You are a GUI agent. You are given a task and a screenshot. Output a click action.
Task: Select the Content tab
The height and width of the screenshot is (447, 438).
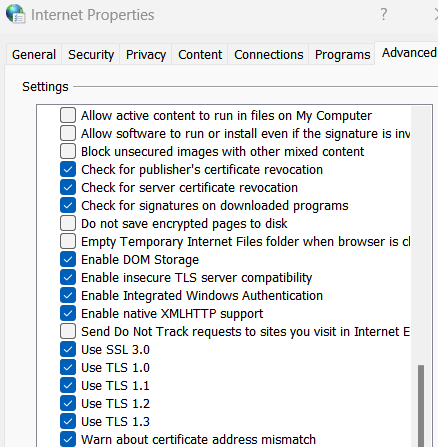pos(200,55)
